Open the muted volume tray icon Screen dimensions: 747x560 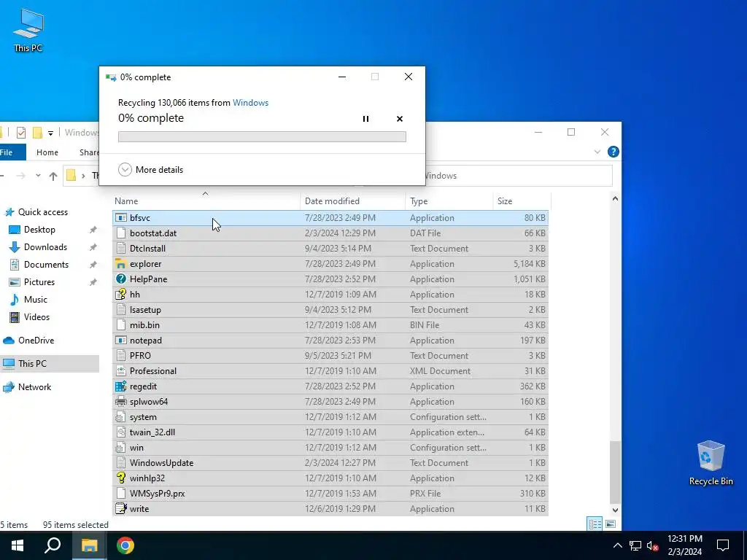[653, 545]
